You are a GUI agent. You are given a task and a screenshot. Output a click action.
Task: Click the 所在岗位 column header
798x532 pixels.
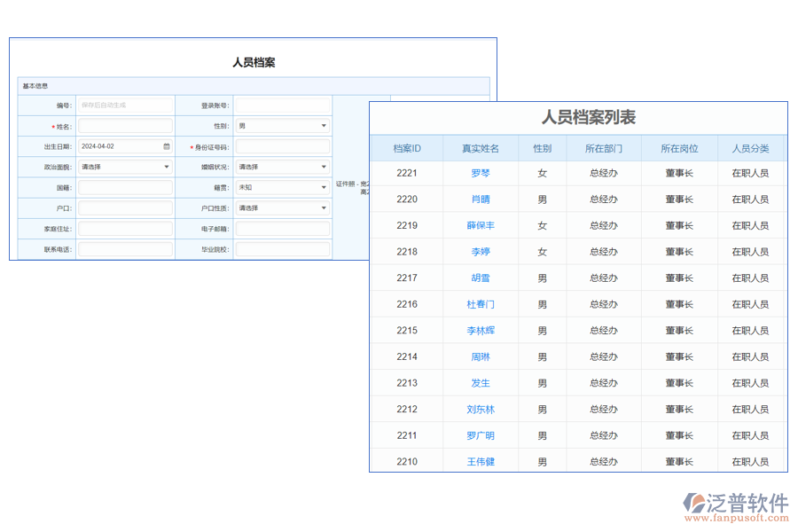(x=678, y=148)
